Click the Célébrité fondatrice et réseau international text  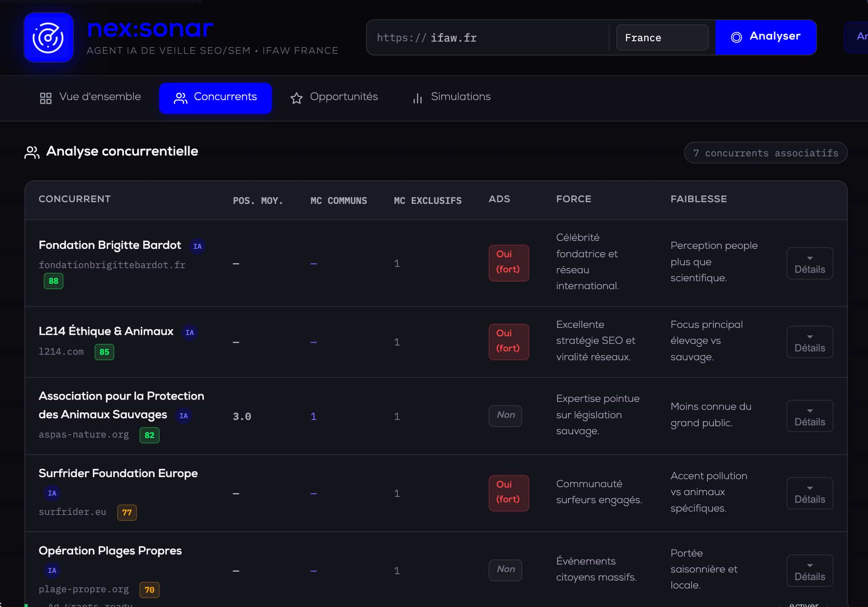click(x=588, y=262)
